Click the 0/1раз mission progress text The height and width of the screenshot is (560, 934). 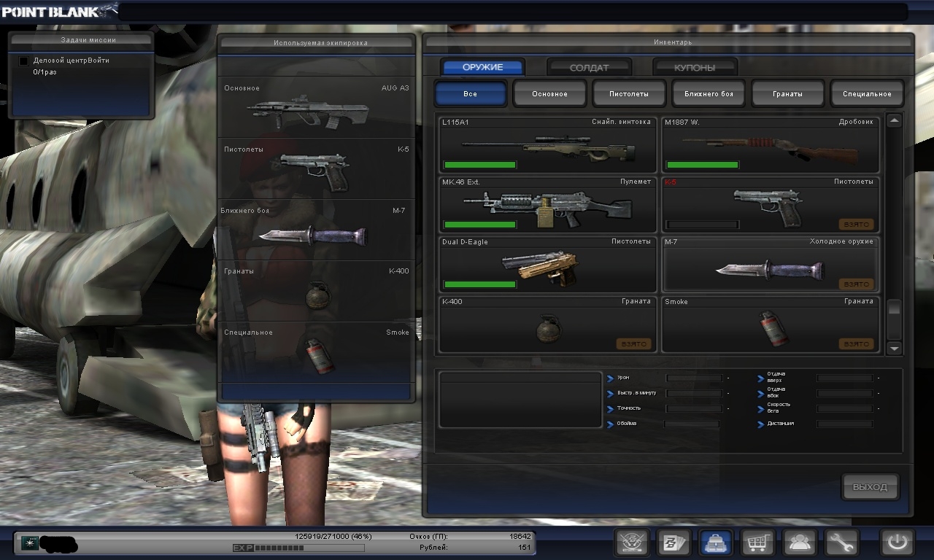coord(43,73)
